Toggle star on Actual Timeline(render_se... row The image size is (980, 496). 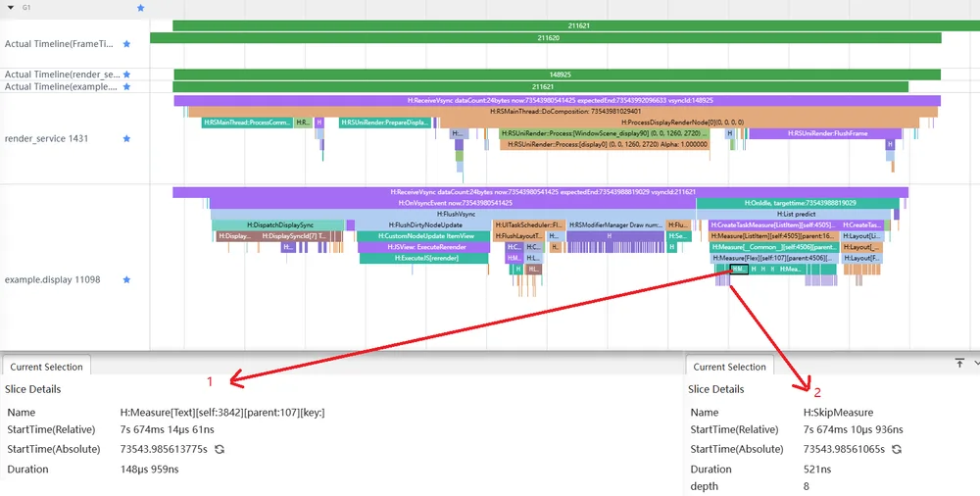point(126,74)
